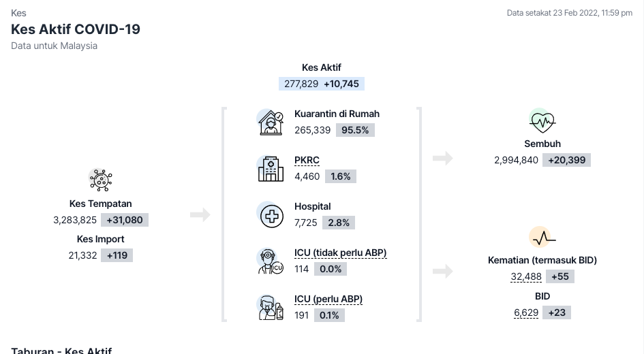Click the virus icon above Kes Tempatan
644x354 pixels.
pyautogui.click(x=101, y=180)
